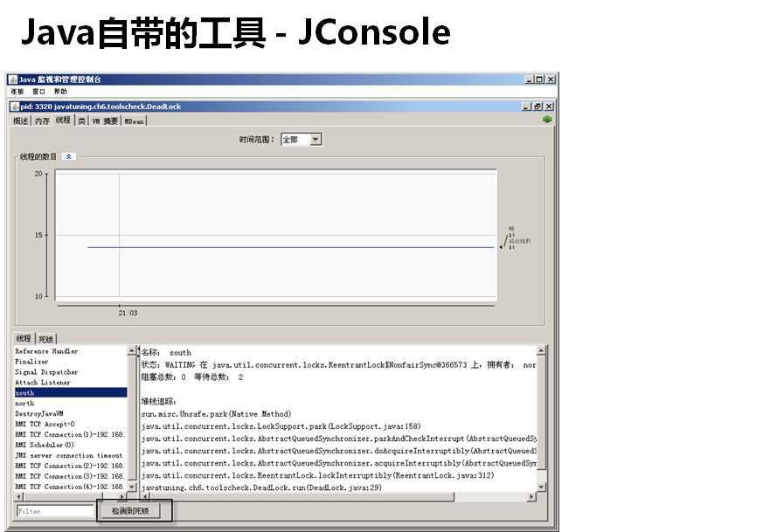Image resolution: width=770 pixels, height=532 pixels.
Task: Click the Java icon in the main title bar
Action: point(13,79)
